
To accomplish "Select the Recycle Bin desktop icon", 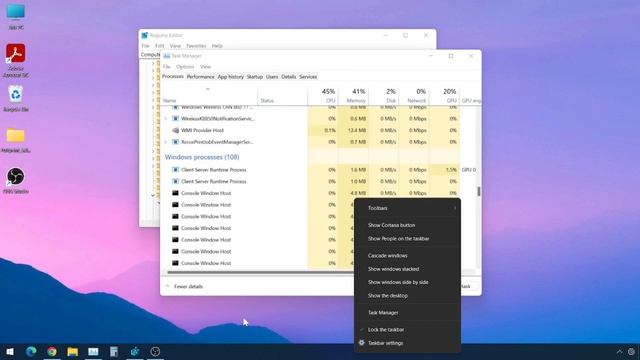I will coord(16,98).
